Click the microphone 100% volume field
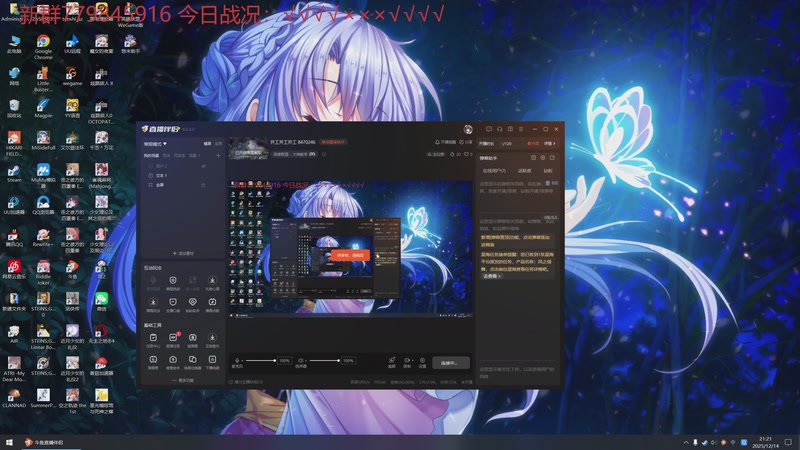The width and height of the screenshot is (800, 450). tap(285, 361)
